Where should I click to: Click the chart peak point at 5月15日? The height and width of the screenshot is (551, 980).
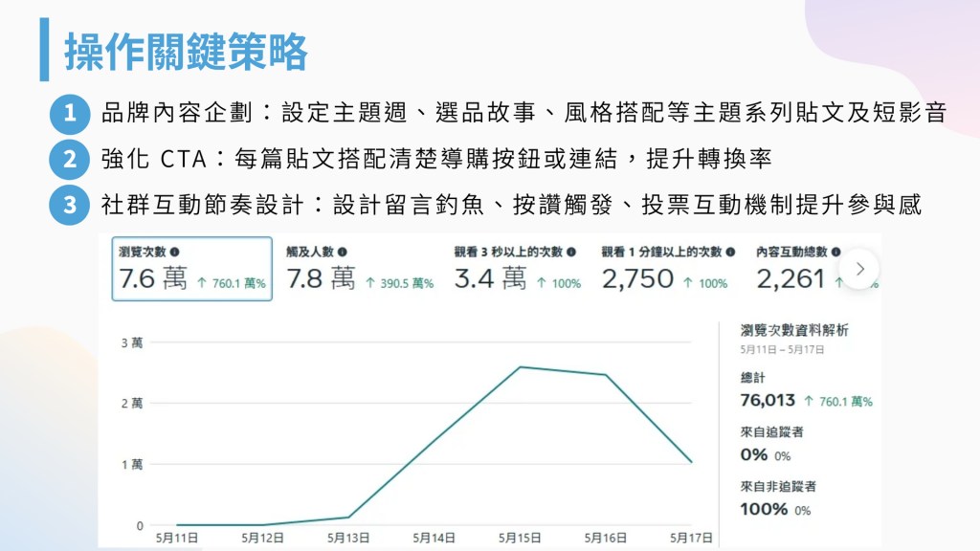click(x=520, y=366)
